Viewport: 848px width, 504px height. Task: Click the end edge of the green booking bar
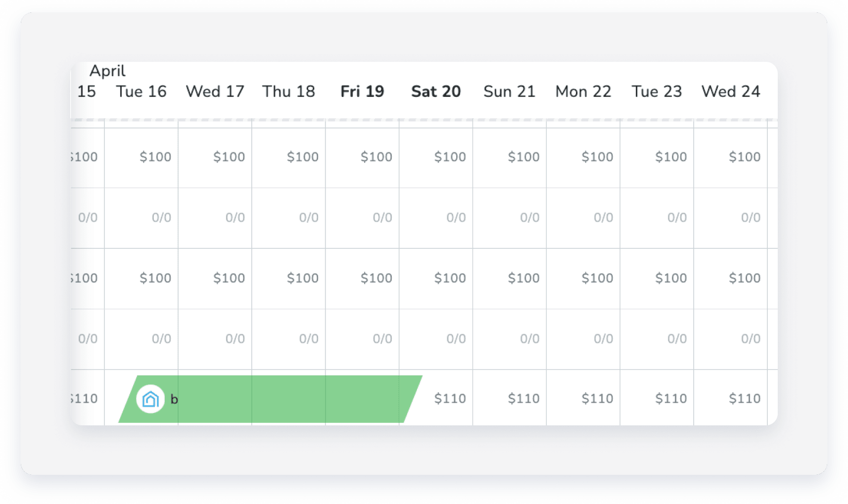413,399
